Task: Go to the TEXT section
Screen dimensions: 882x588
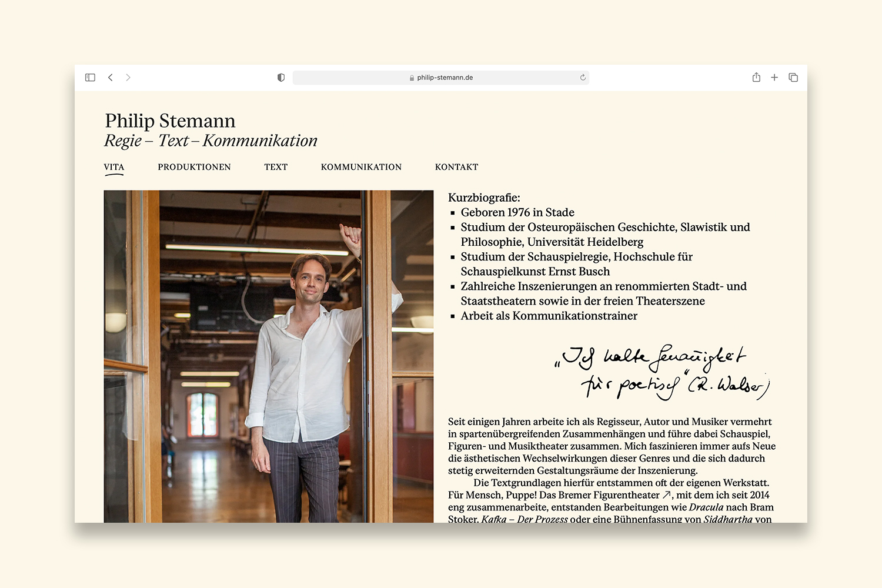Action: click(276, 167)
